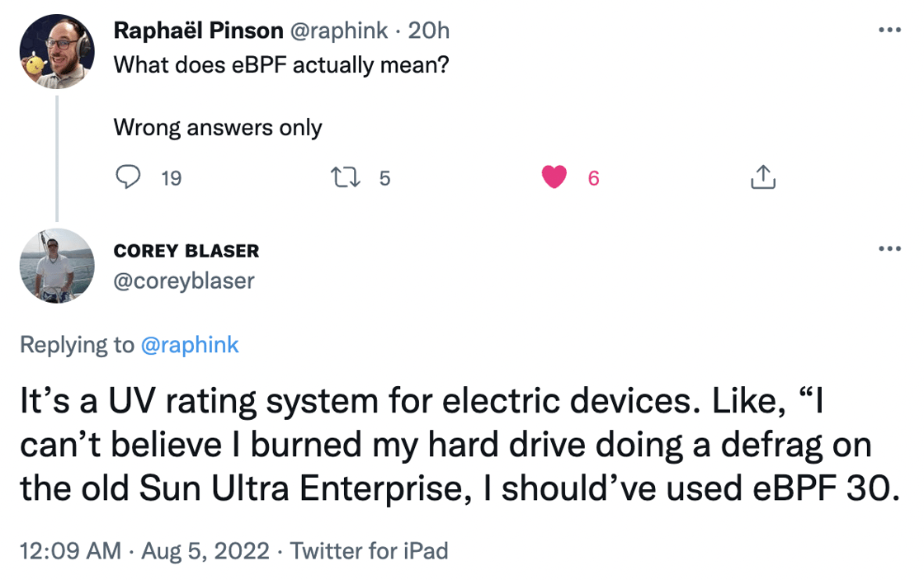Open the three-dot menu on Raphaël's tweet

pos(889,31)
